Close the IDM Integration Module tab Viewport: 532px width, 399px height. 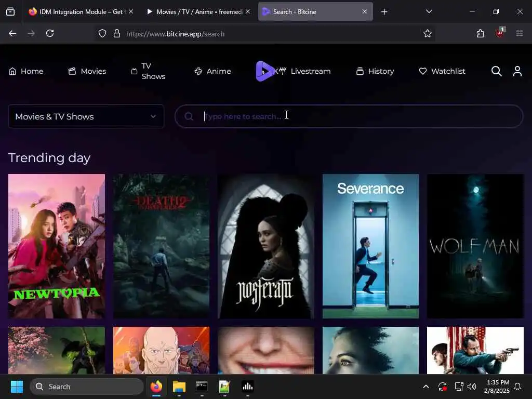tap(131, 12)
